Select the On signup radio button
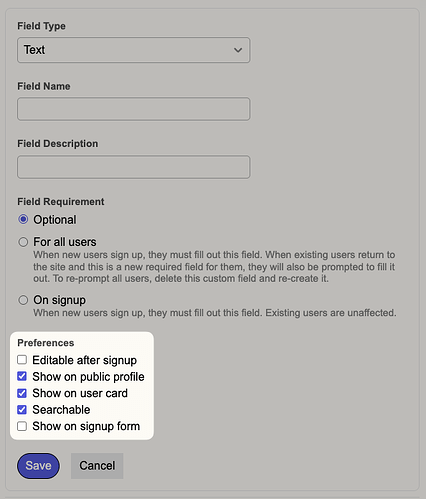Image resolution: width=426 pixels, height=499 pixels. click(23, 300)
